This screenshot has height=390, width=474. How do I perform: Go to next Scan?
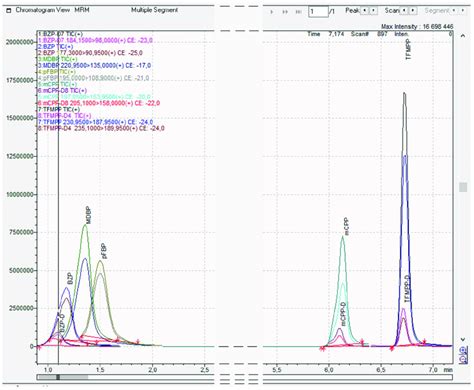[413, 11]
